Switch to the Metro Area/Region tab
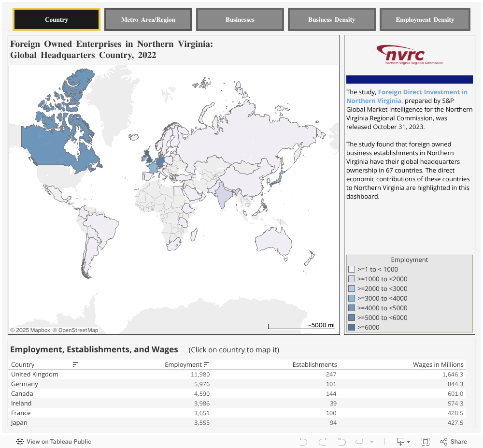483x448 pixels. (x=148, y=19)
